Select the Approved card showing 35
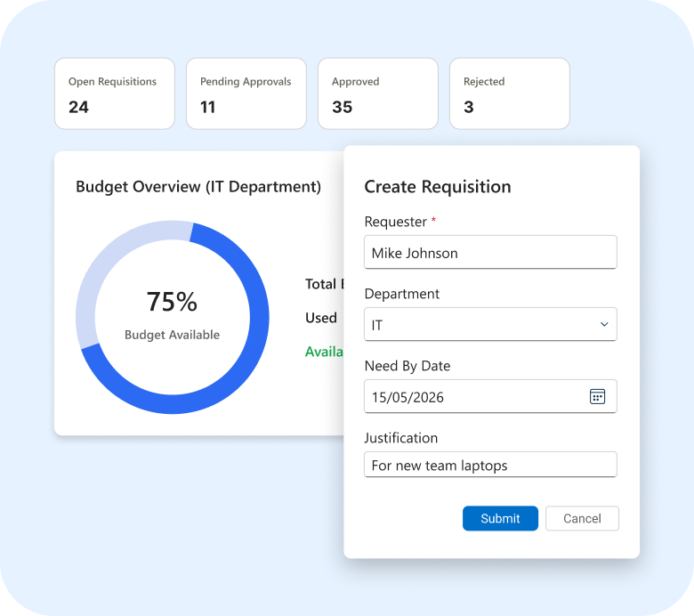 (x=378, y=93)
